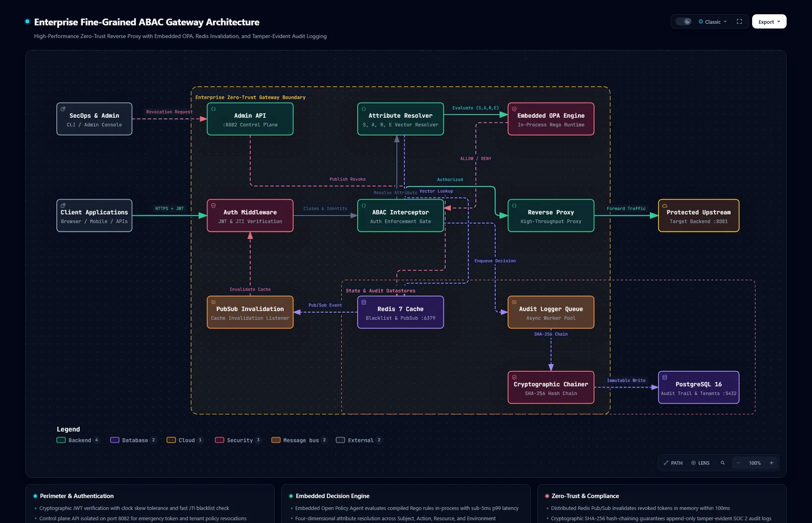Turn on the LENS mode
The image size is (812, 523).
pos(700,463)
